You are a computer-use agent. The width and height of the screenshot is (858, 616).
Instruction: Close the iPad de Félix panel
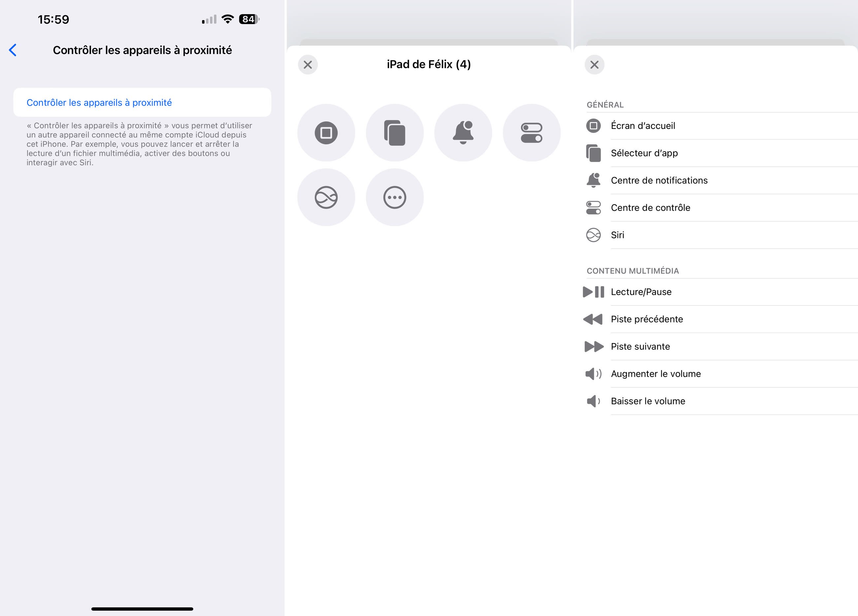point(308,65)
